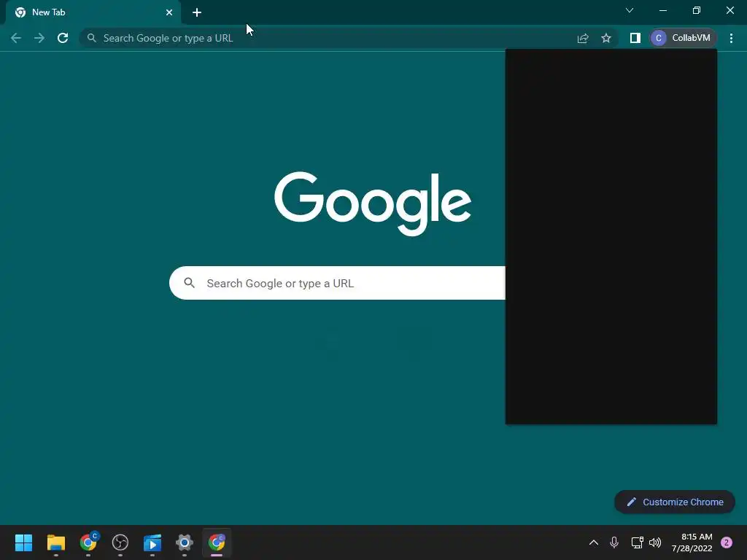Image resolution: width=747 pixels, height=560 pixels.
Task: Open OBS Studio from the taskbar
Action: point(120,542)
